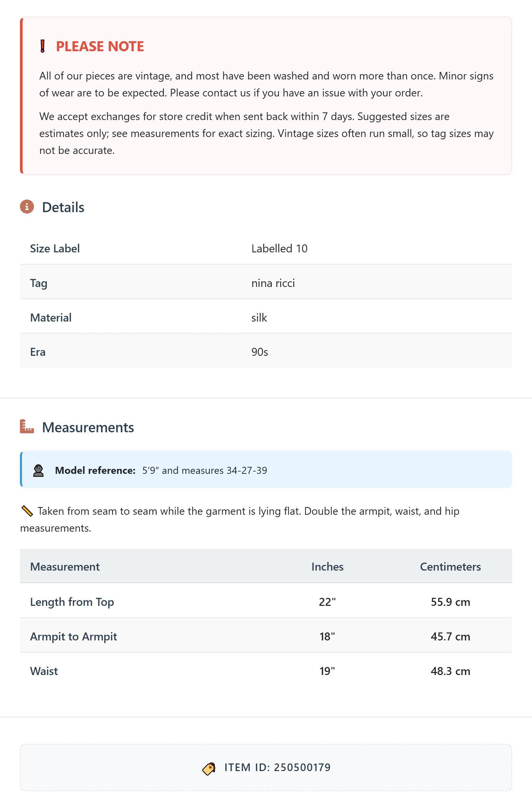This screenshot has height=808, width=532.
Task: Click the Inches column header
Action: point(327,567)
